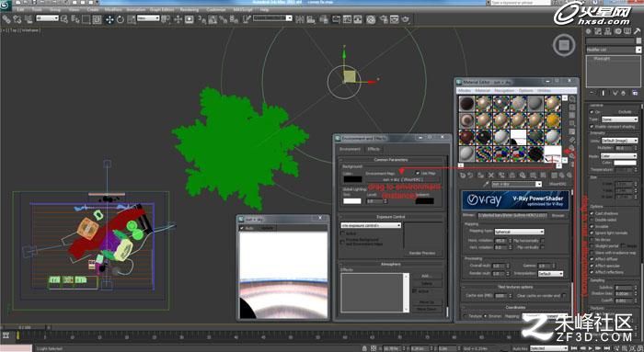Open the Interpolation Default dropdown
Screen dimensions: 644x352
click(550, 273)
